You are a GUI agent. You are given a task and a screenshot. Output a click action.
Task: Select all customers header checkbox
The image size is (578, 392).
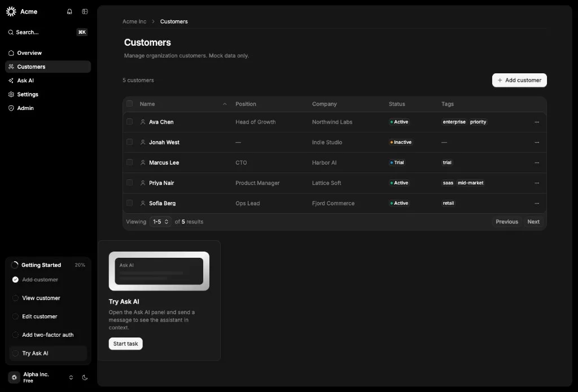coord(129,104)
